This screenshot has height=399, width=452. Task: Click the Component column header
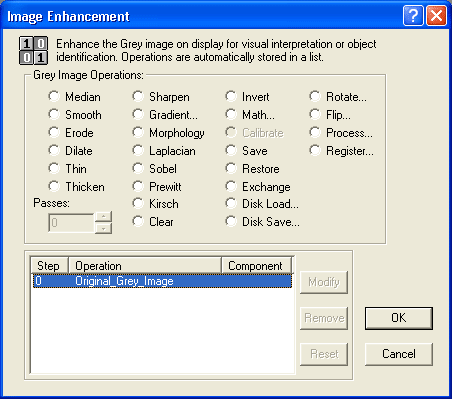[x=256, y=266]
